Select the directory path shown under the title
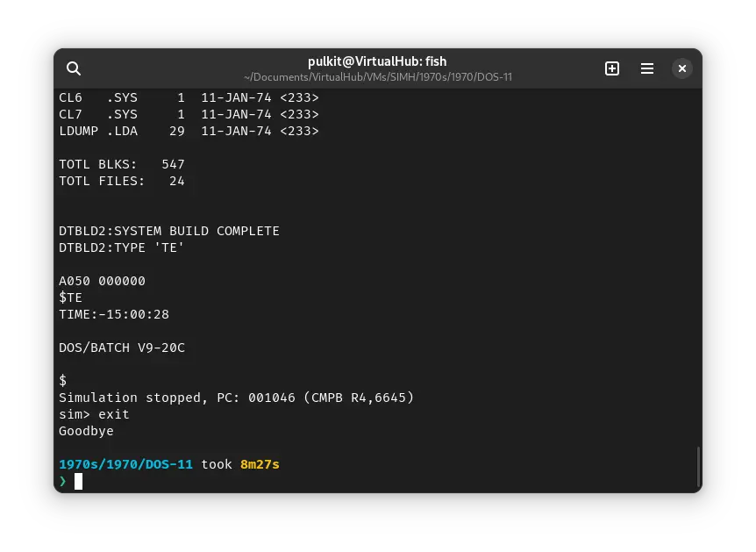 pos(377,77)
